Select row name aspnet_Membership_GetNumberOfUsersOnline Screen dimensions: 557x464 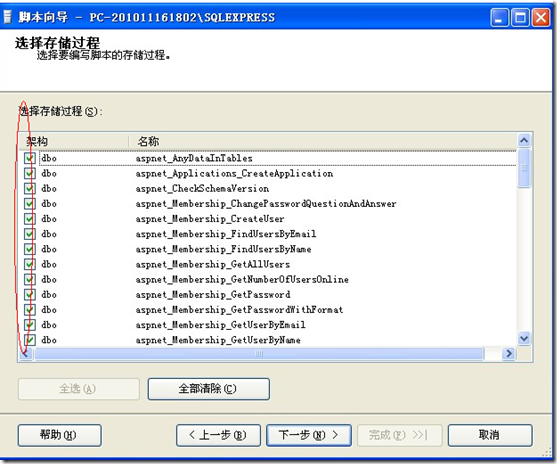click(242, 280)
